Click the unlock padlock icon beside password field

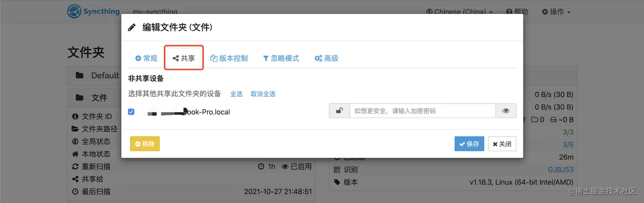pos(339,111)
